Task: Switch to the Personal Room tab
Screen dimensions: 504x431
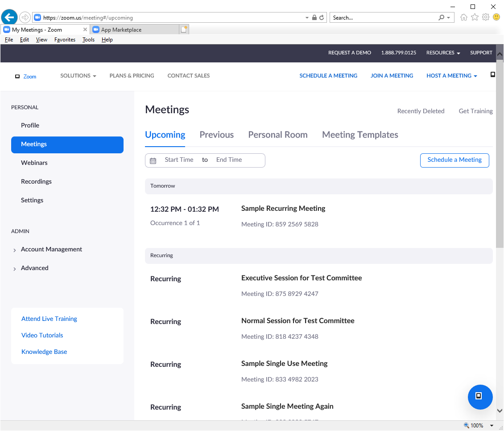Action: coord(278,135)
